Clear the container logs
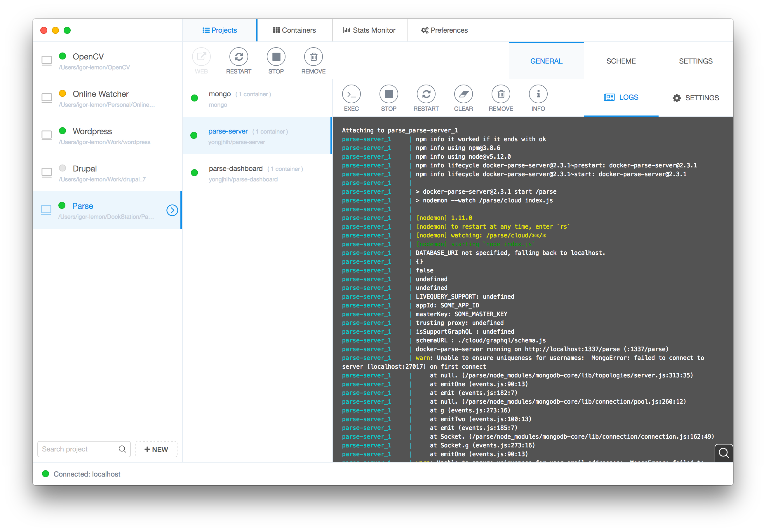Image resolution: width=766 pixels, height=532 pixels. [x=463, y=94]
